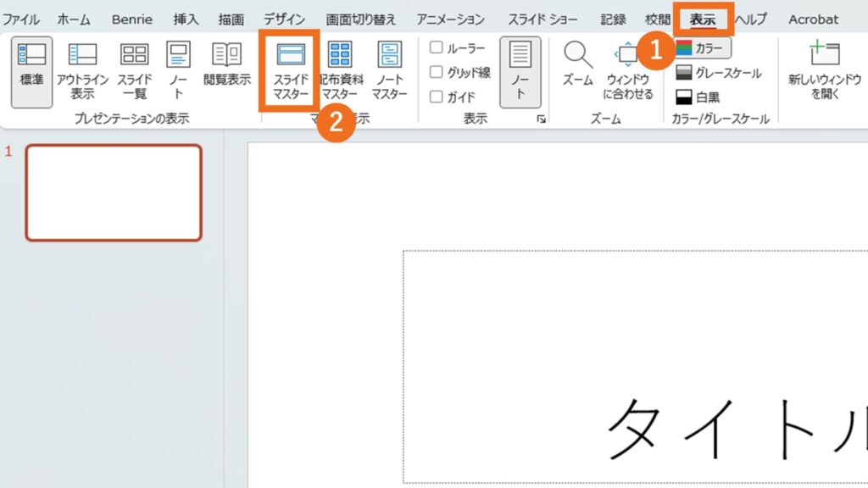Switch to 閲覧表示 reading view

tap(227, 65)
